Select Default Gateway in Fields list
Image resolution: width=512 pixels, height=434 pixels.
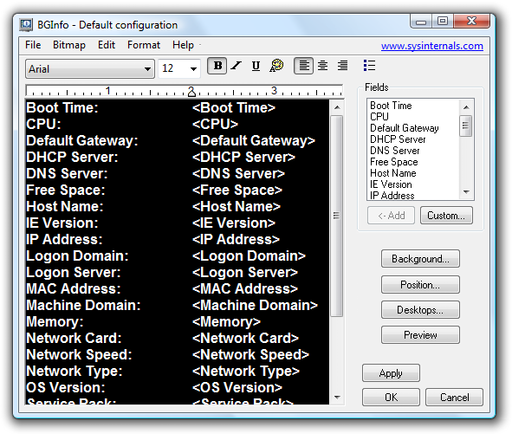[404, 128]
